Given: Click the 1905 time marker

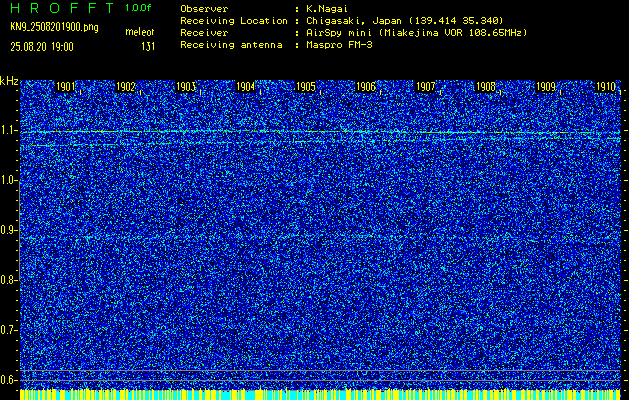Looking at the screenshot, I should (306, 87).
